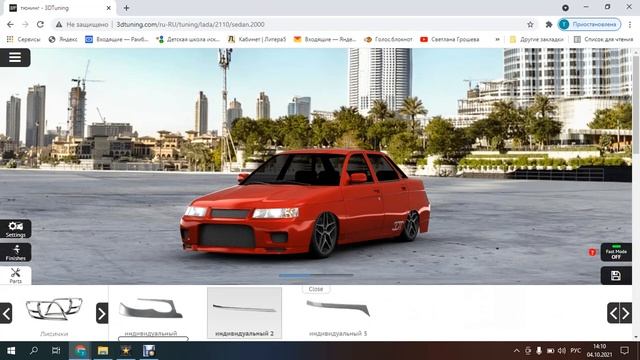Rotate the car view right arrow
Image resolution: width=640 pixels, height=360 pixels.
[626, 313]
